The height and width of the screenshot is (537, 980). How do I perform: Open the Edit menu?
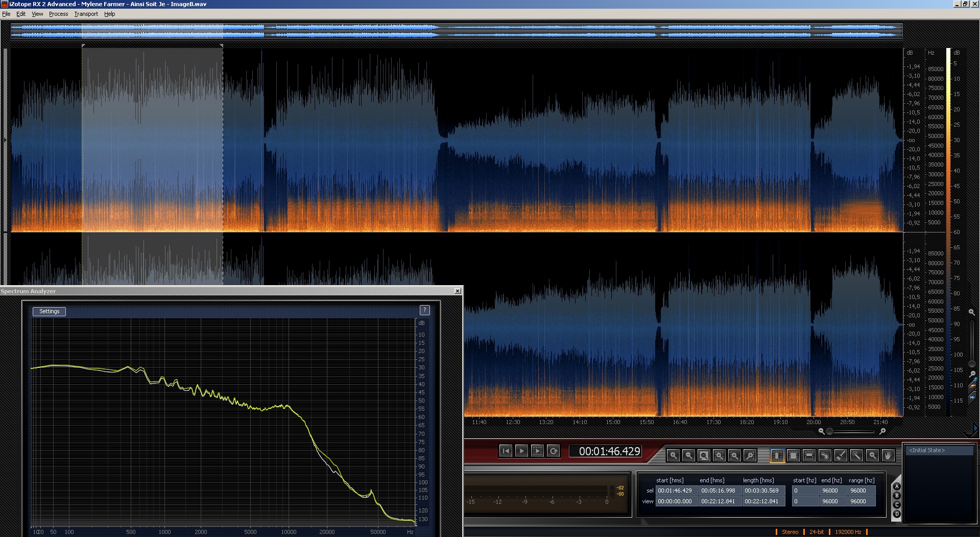click(21, 14)
